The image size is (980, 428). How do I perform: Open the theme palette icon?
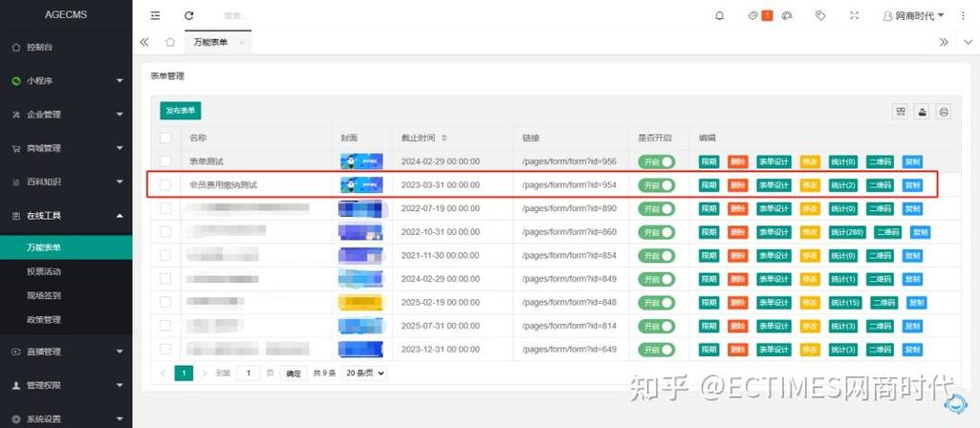[788, 15]
